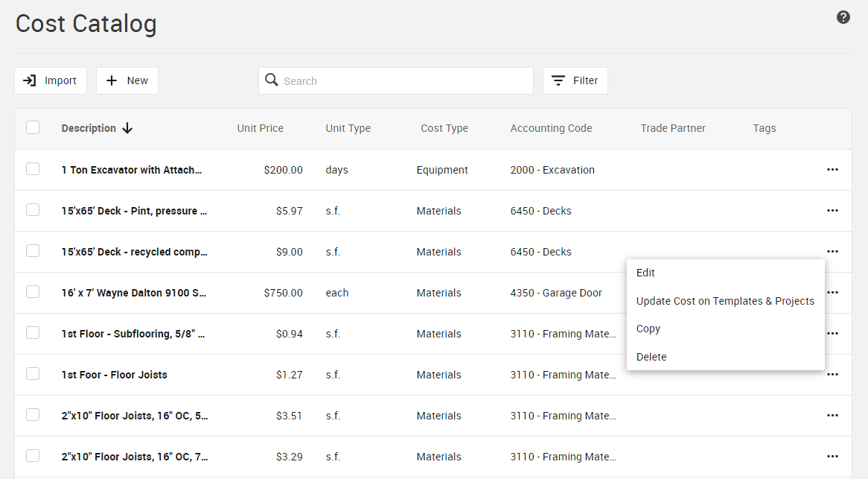Click the 4350 - Garage Door accounting code
The image size is (868, 479).
click(556, 293)
